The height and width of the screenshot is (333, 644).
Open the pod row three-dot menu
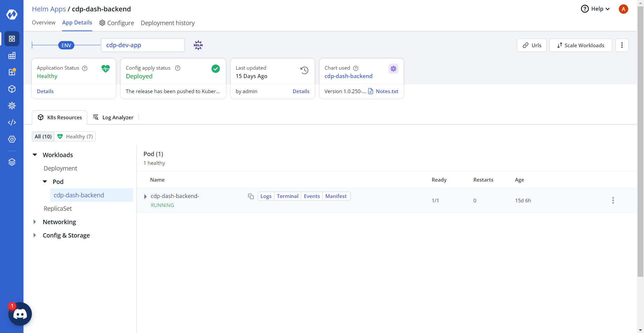(x=613, y=200)
